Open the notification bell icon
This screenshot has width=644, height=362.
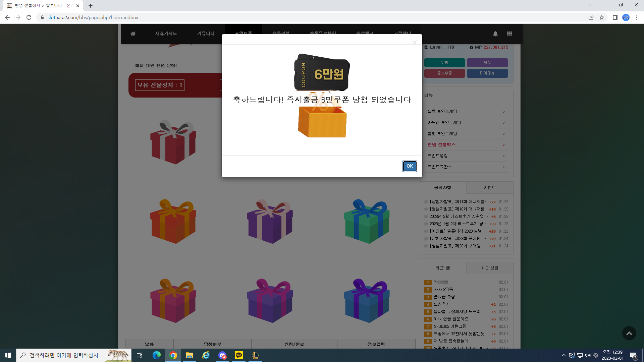click(495, 34)
